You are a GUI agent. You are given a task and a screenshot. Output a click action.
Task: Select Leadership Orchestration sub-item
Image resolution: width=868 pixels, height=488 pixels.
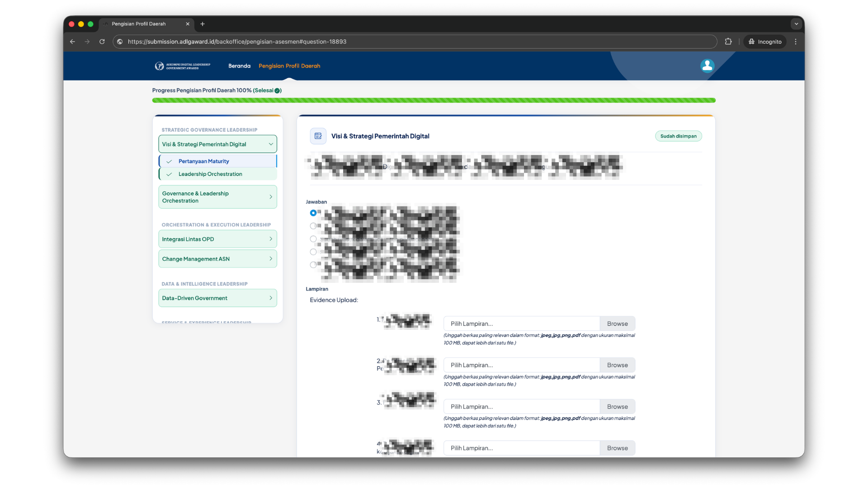(x=217, y=174)
